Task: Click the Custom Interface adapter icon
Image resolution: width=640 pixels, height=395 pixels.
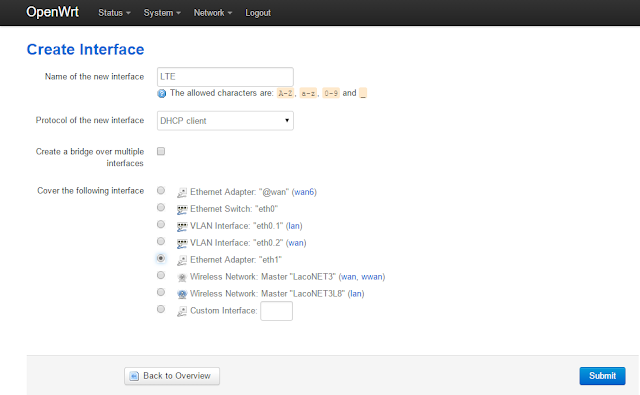Action: [182, 311]
